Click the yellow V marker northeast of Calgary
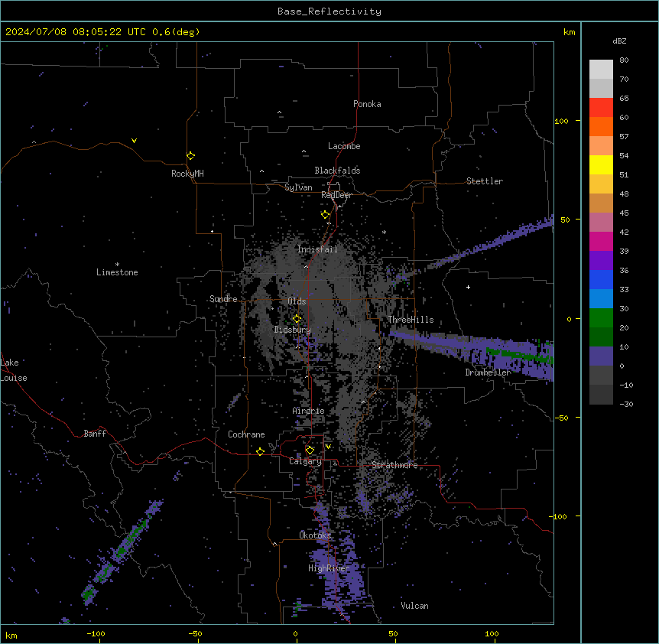The height and width of the screenshot is (644, 659). [x=328, y=447]
